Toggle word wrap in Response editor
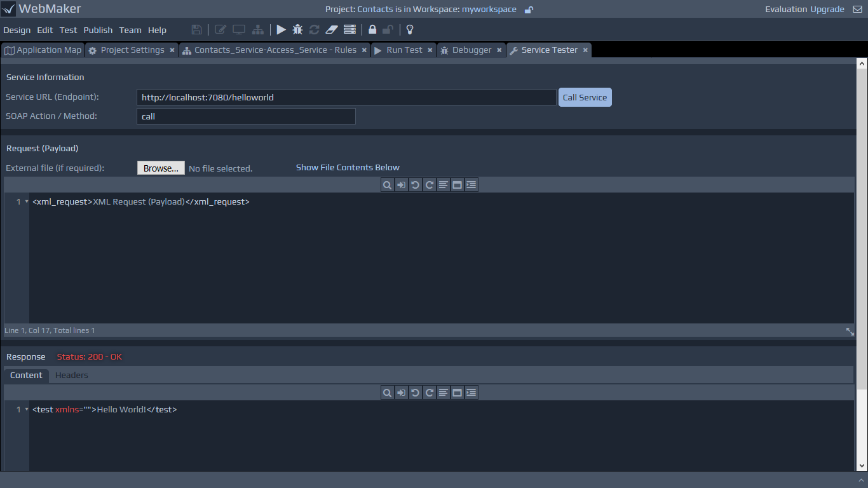Viewport: 868px width, 488px height. 443,393
